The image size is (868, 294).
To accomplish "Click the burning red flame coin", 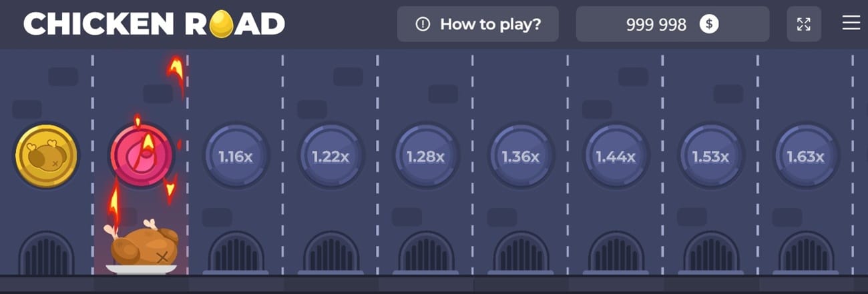I will 141,155.
